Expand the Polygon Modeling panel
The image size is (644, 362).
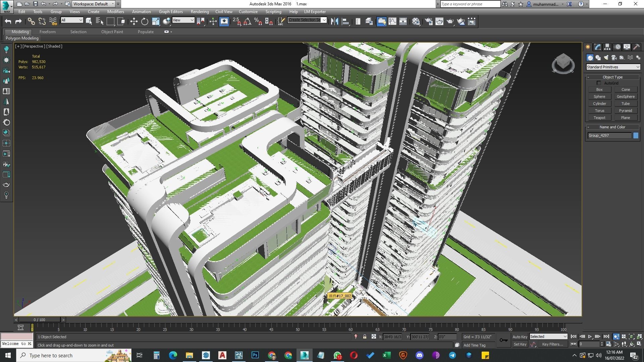coord(22,38)
